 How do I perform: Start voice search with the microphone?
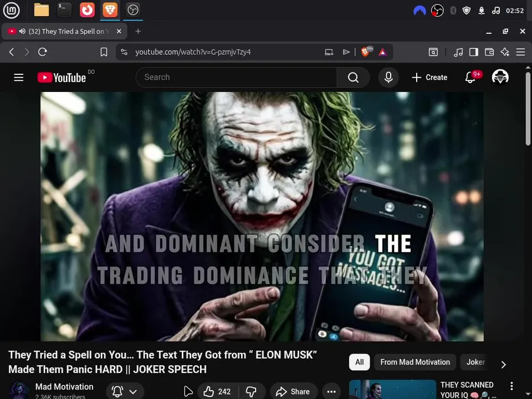click(x=388, y=78)
